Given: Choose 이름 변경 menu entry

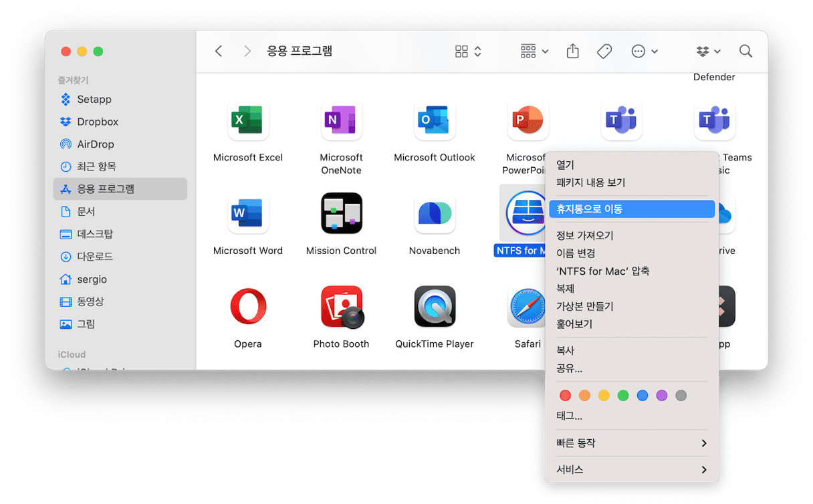Looking at the screenshot, I should coord(632,253).
